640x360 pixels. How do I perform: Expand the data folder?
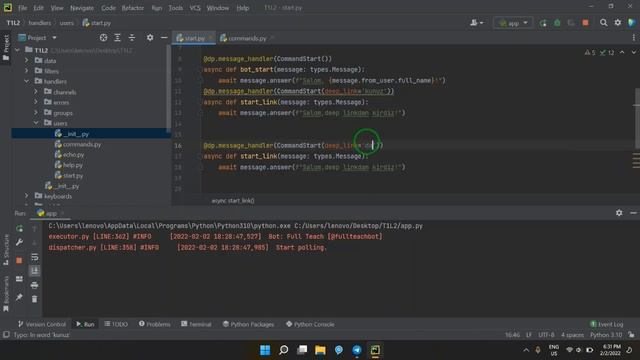coord(27,60)
